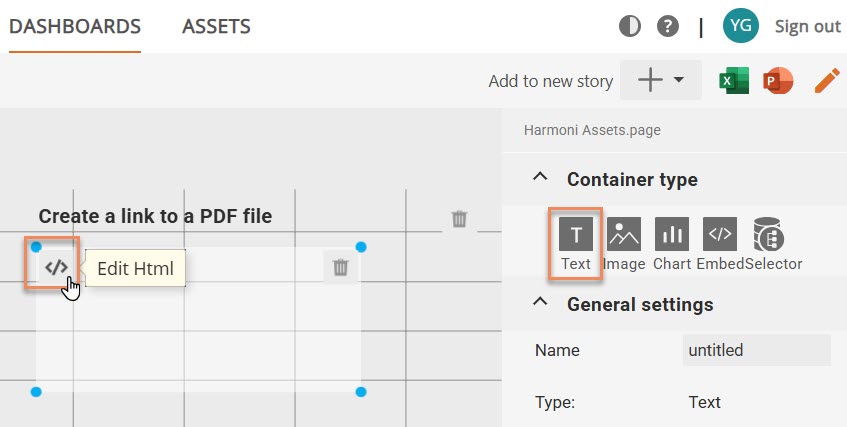Collapse the General settings section
Image resolution: width=847 pixels, height=427 pixels.
pyautogui.click(x=540, y=302)
